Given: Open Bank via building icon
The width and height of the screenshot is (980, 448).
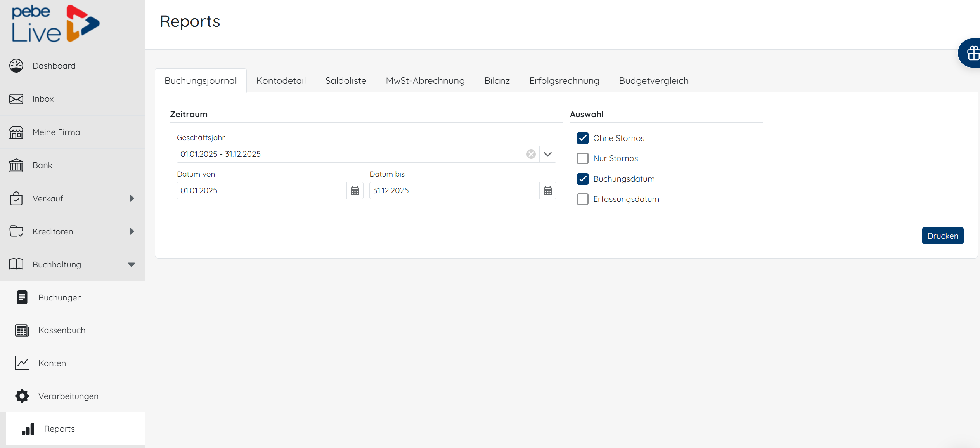Looking at the screenshot, I should 16,165.
